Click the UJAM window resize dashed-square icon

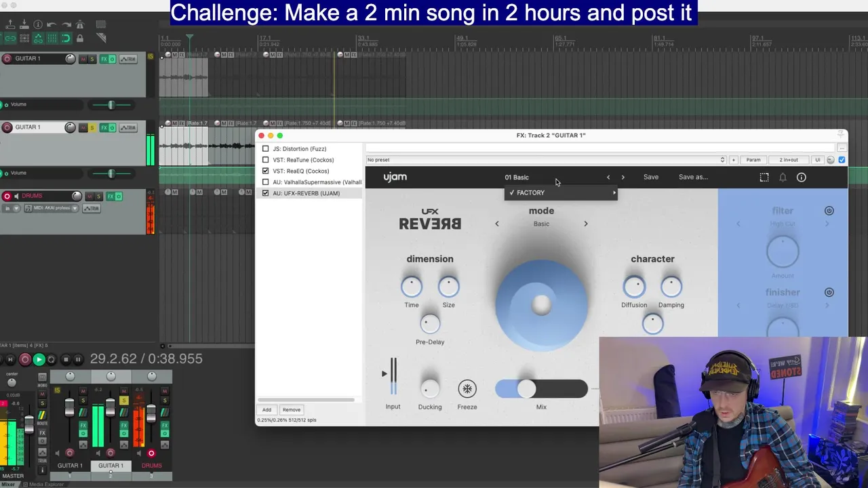tap(764, 177)
